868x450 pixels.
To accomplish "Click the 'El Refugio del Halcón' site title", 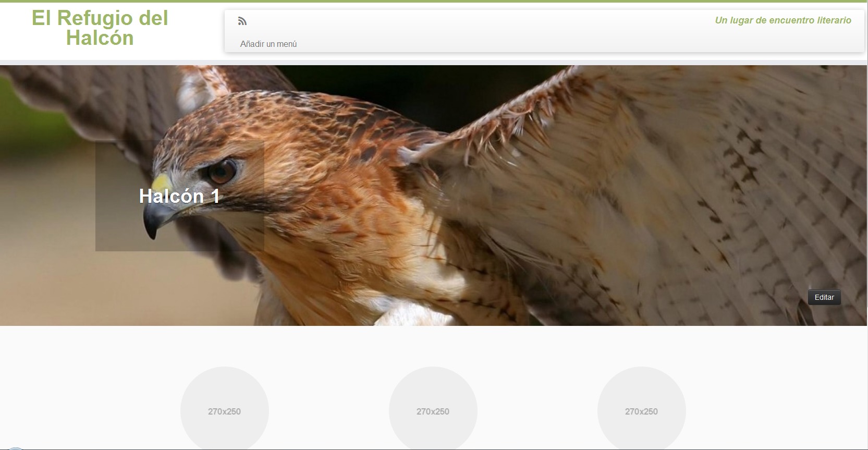I will coord(100,28).
